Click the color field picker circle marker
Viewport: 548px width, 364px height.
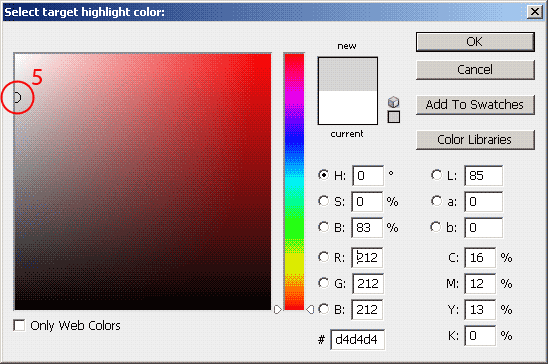(x=16, y=97)
